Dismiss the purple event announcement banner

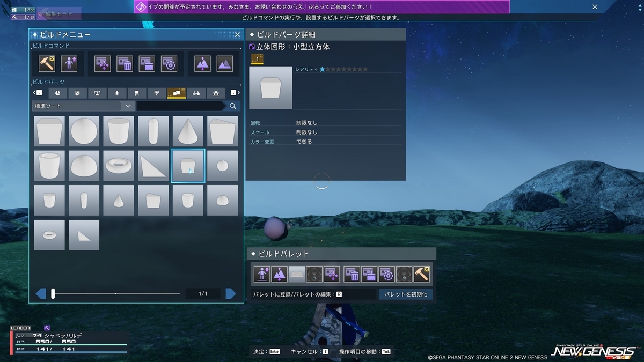594,7
